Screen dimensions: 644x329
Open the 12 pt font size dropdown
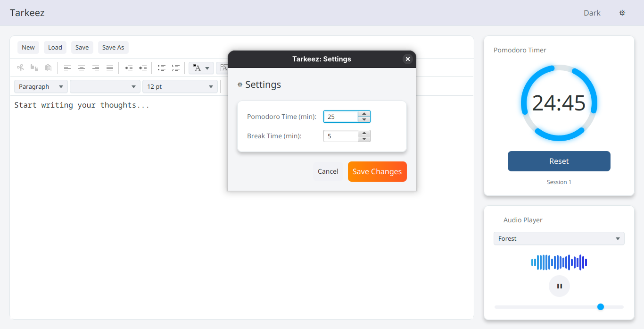pyautogui.click(x=180, y=86)
